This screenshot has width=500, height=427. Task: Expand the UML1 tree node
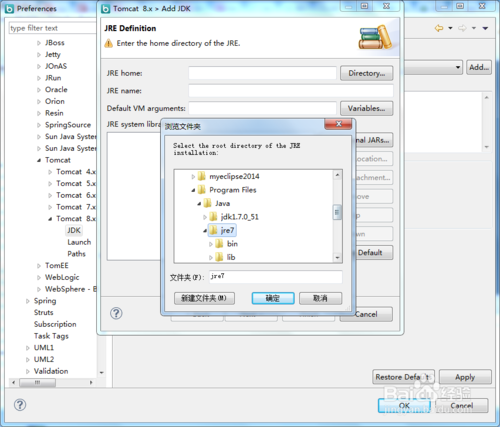[28, 348]
